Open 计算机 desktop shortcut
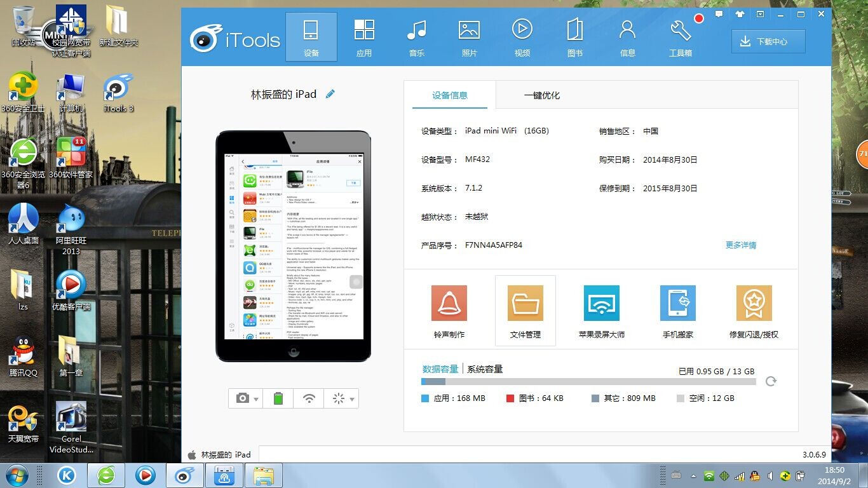The image size is (868, 488). point(71,93)
